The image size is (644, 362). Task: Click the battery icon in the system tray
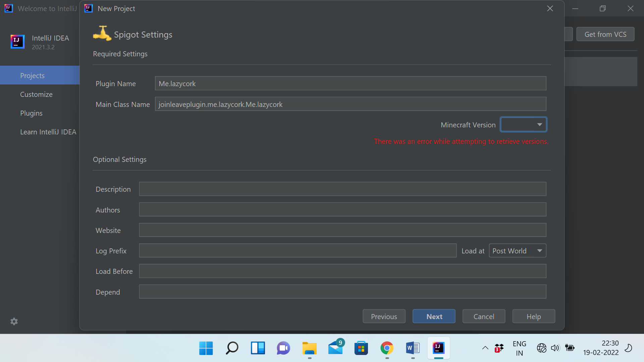point(570,348)
